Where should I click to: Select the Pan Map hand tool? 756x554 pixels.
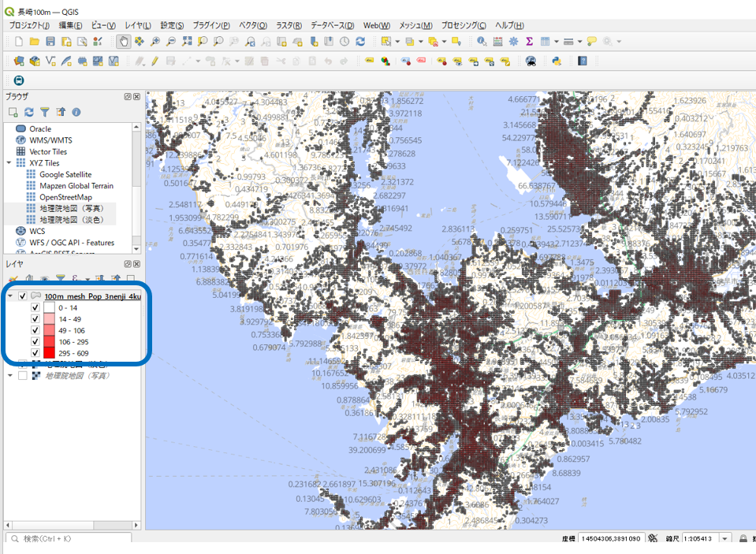point(124,42)
